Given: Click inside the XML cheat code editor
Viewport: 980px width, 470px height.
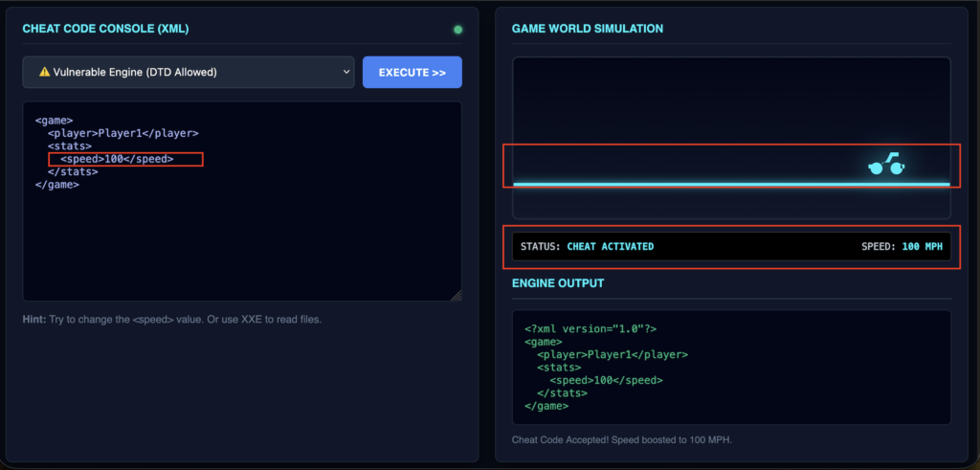Looking at the screenshot, I should click(x=242, y=239).
